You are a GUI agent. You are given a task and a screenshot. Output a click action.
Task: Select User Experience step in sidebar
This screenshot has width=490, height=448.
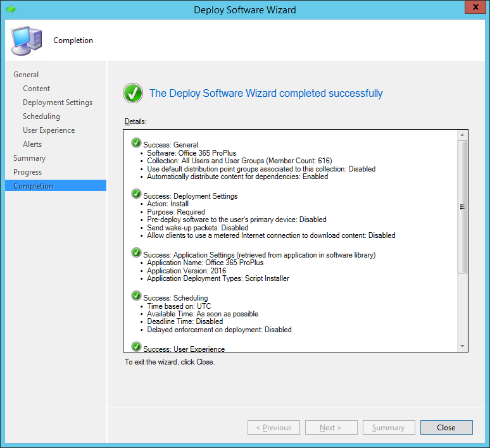[49, 130]
